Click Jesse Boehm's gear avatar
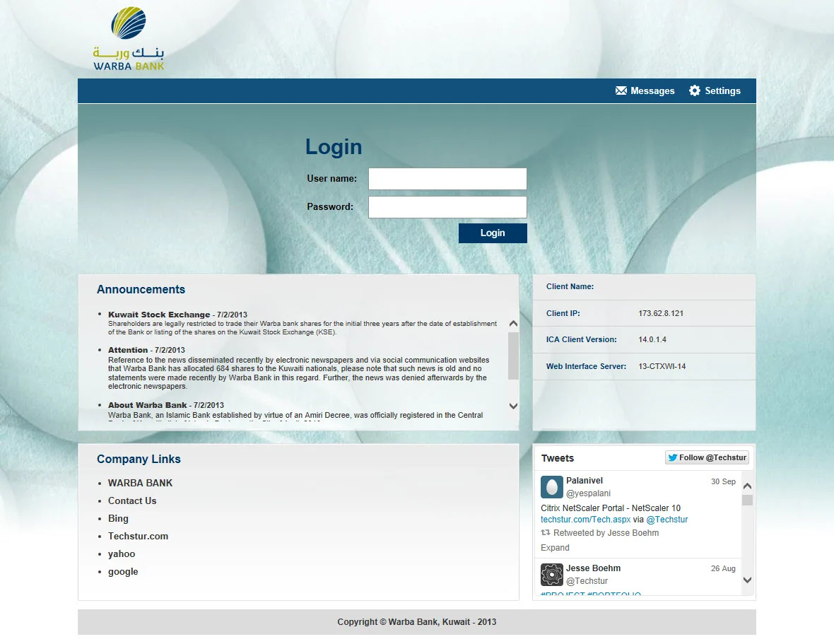The height and width of the screenshot is (644, 834). [x=551, y=574]
